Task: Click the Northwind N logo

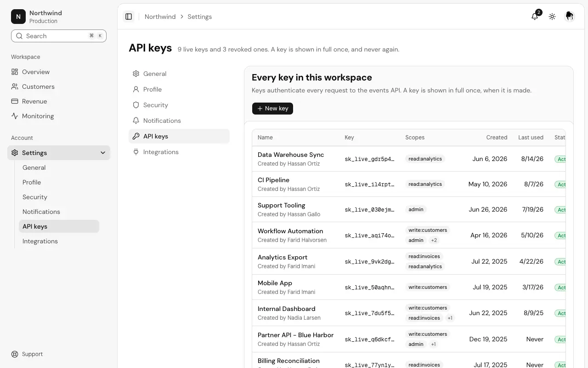Action: point(18,17)
